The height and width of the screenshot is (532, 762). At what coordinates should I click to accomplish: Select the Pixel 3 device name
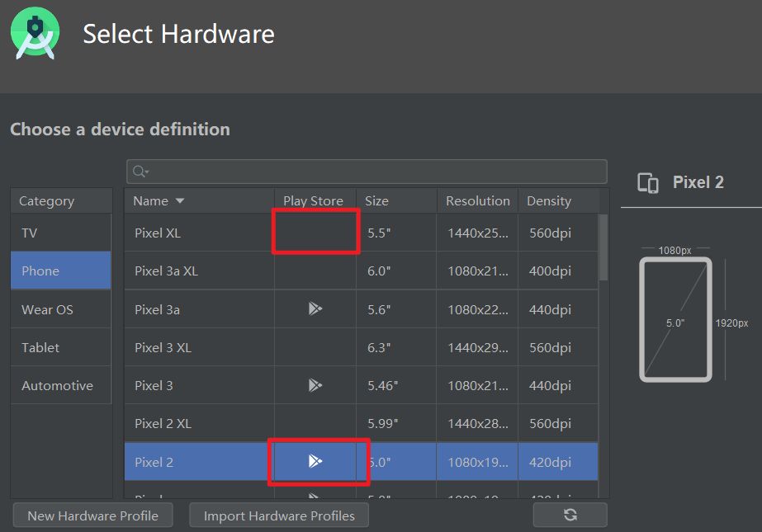pyautogui.click(x=154, y=385)
